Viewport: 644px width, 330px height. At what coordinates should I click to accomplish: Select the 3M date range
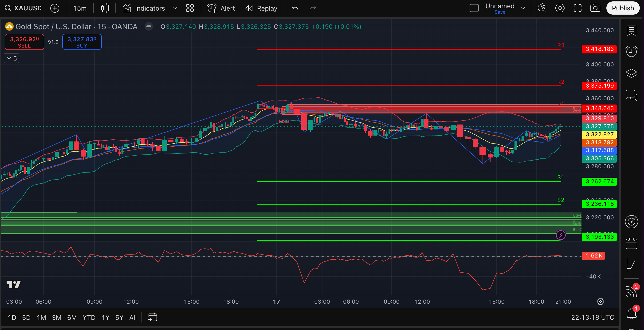(56, 318)
